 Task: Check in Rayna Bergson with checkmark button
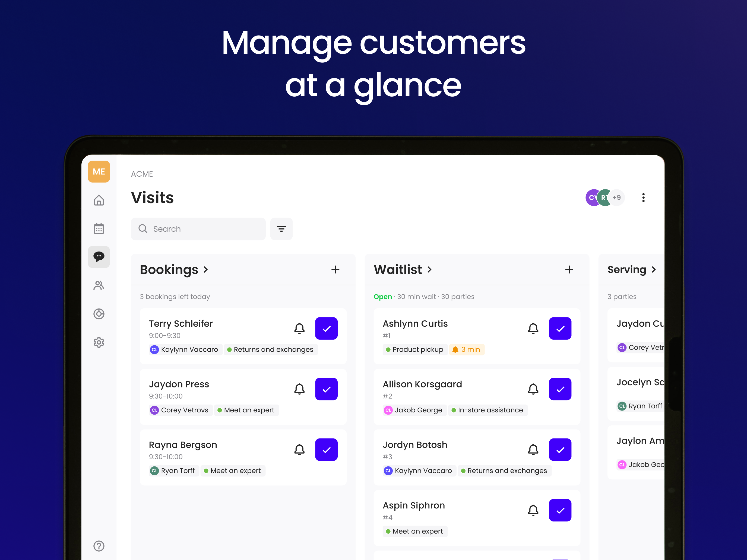click(x=326, y=450)
